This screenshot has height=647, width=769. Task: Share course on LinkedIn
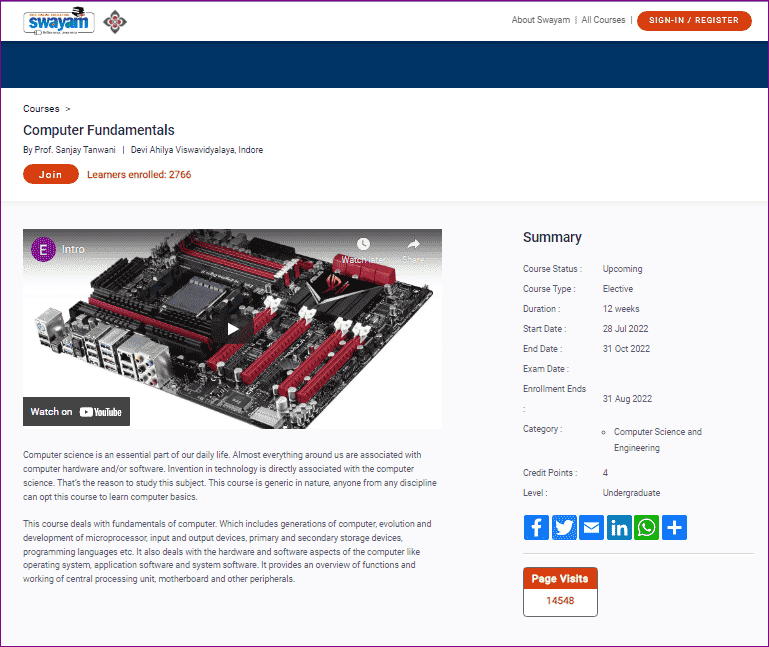pyautogui.click(x=619, y=528)
